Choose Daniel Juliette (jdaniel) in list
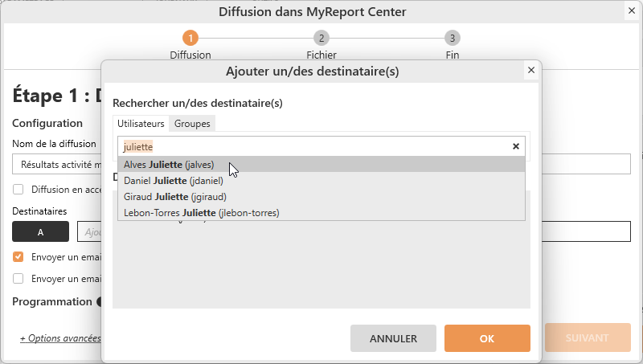The width and height of the screenshot is (643, 364). (173, 181)
